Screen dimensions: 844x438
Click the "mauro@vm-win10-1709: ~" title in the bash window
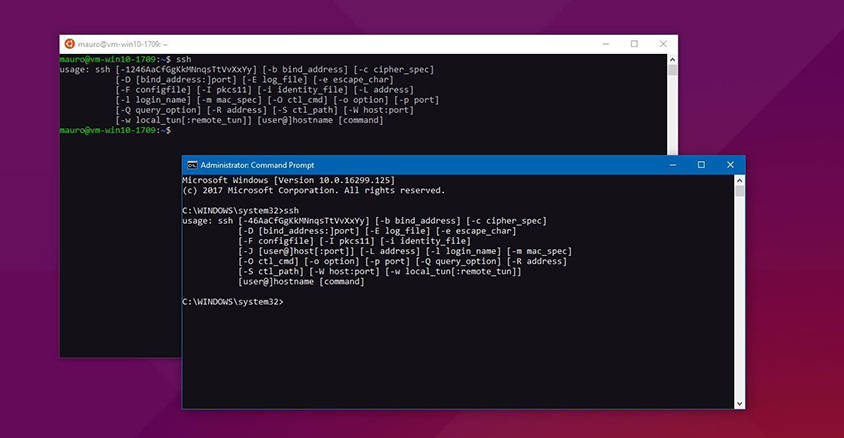(x=122, y=44)
